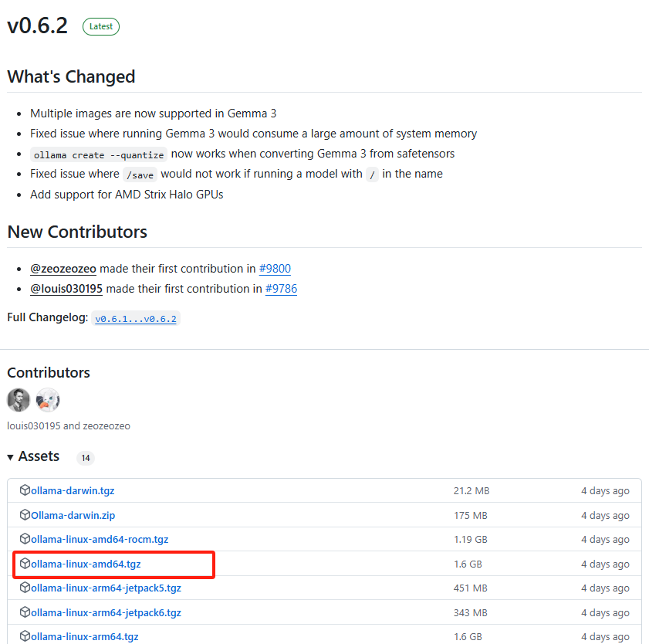Viewport: 649px width, 644px height.
Task: Click the package icon beside ollama-linux-amd64-rocm.tgz
Action: (x=25, y=539)
